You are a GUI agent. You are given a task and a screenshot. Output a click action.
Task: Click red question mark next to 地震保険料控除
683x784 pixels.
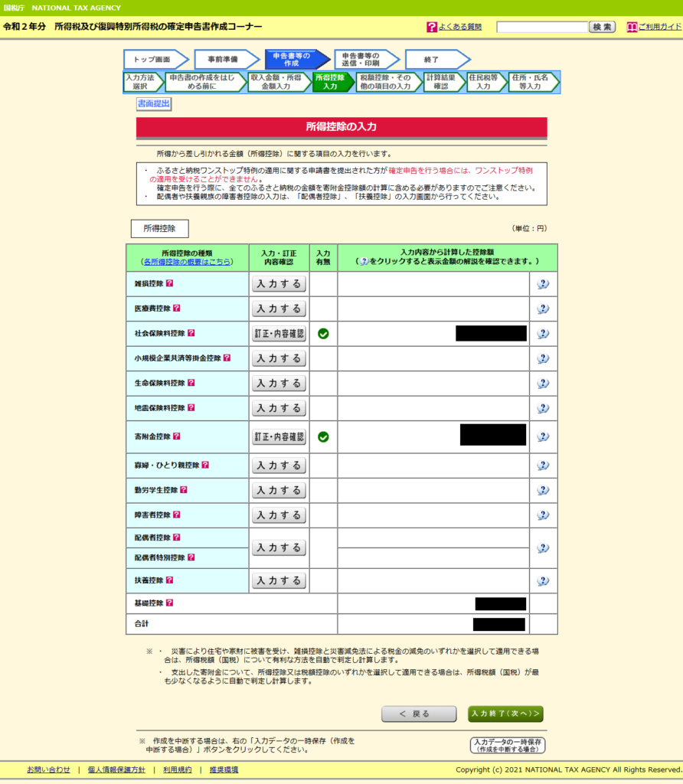(191, 408)
